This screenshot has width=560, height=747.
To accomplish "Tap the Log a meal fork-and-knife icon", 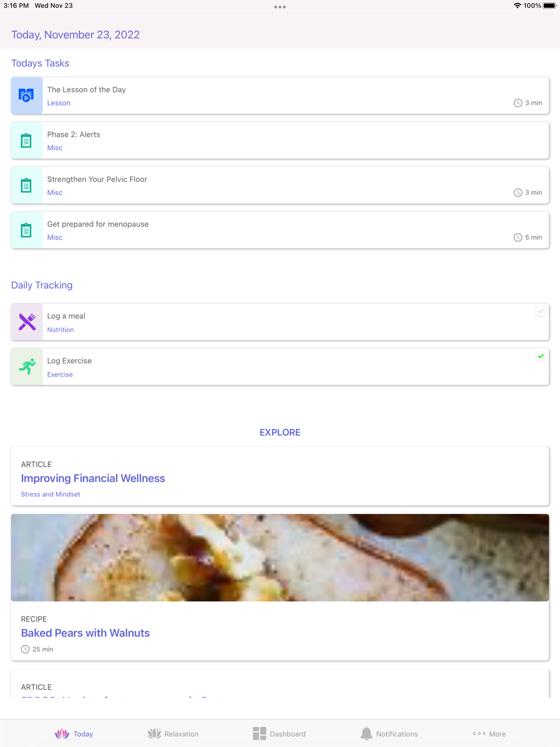I will 27,322.
